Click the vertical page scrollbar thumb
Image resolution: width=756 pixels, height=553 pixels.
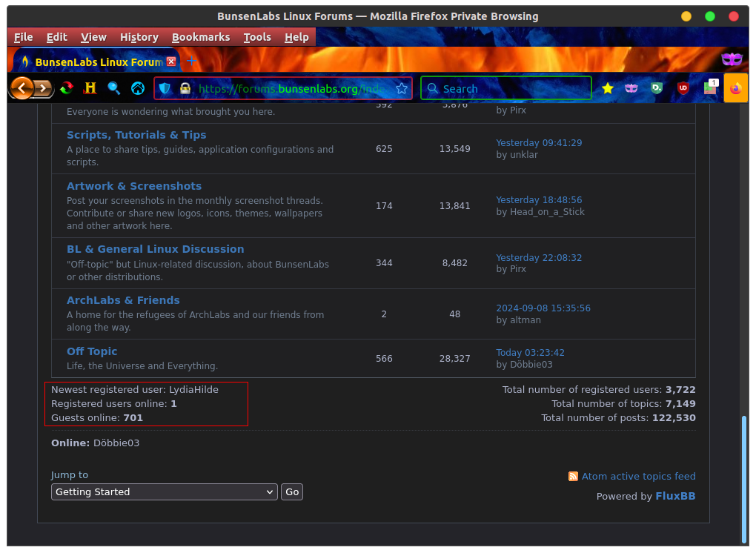tap(744, 479)
